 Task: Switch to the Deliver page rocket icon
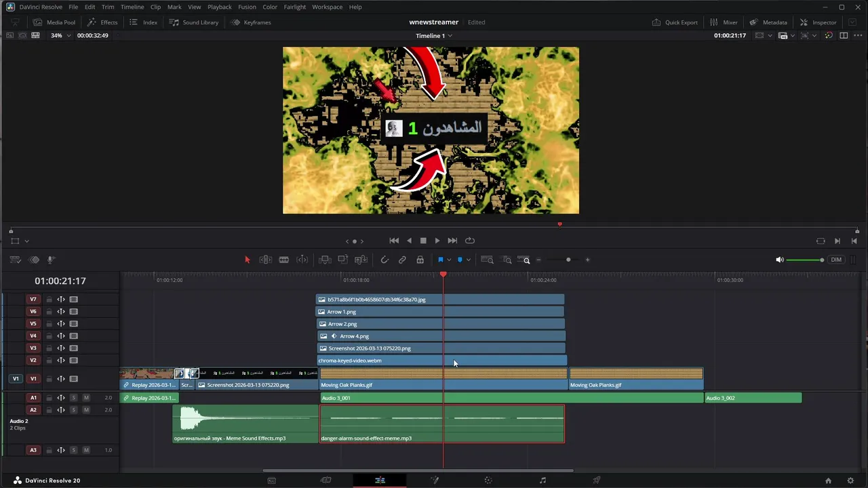pyautogui.click(x=597, y=481)
